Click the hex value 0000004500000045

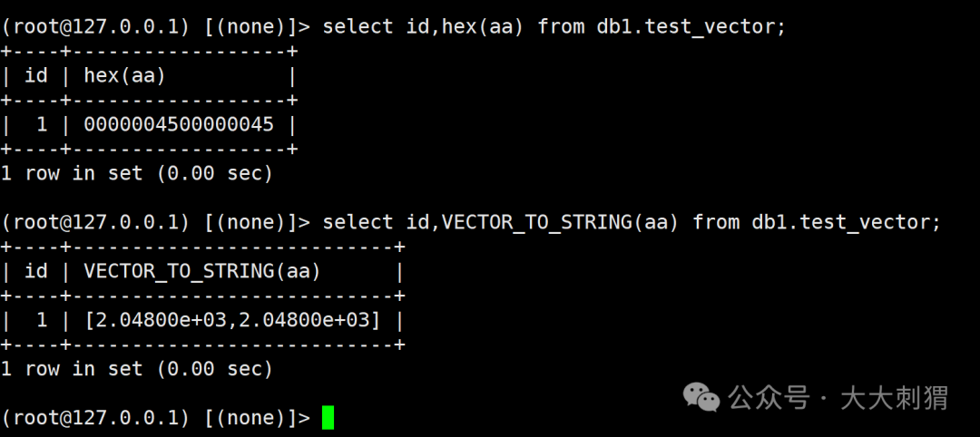point(178,124)
